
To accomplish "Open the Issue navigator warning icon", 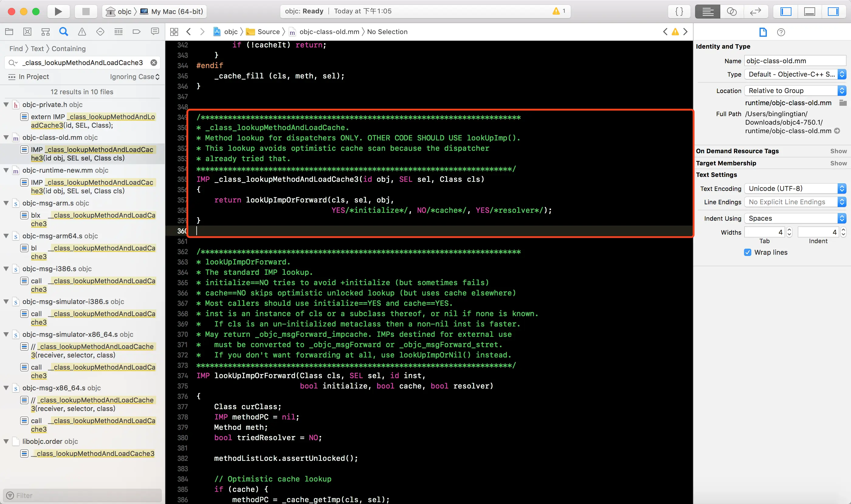I will [x=82, y=32].
